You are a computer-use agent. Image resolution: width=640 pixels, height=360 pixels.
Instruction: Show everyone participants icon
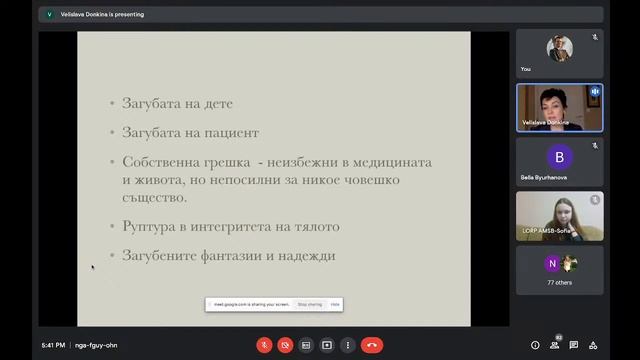coord(554,345)
